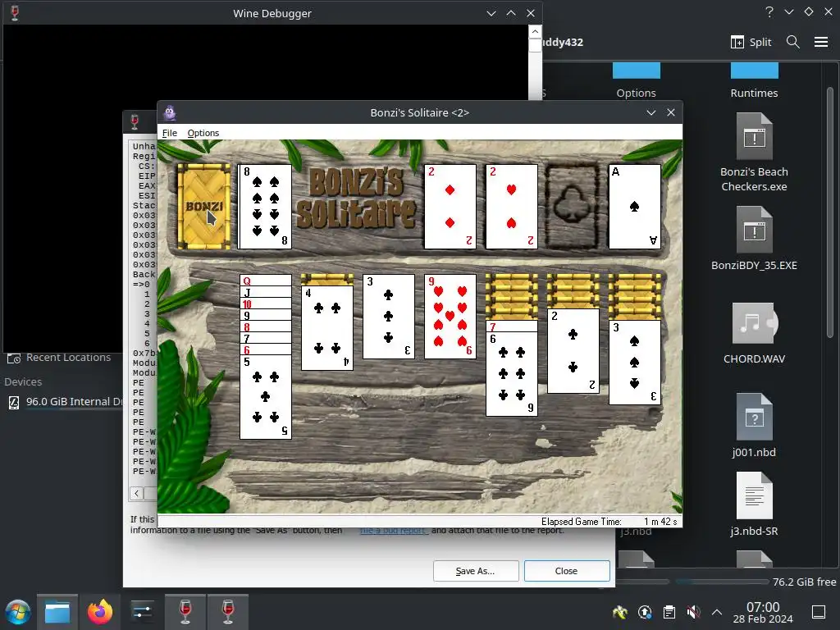The image size is (840, 630).
Task: Click left scroll arrow in crash details
Action: coord(137,493)
